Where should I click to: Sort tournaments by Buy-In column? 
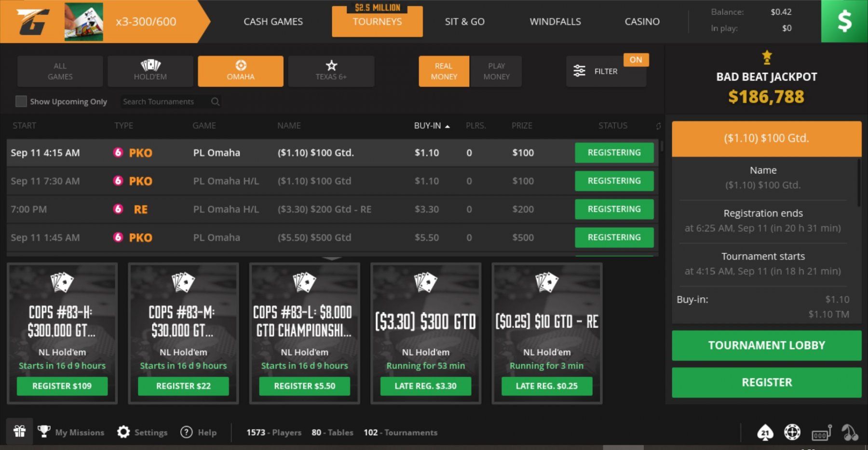(x=427, y=126)
